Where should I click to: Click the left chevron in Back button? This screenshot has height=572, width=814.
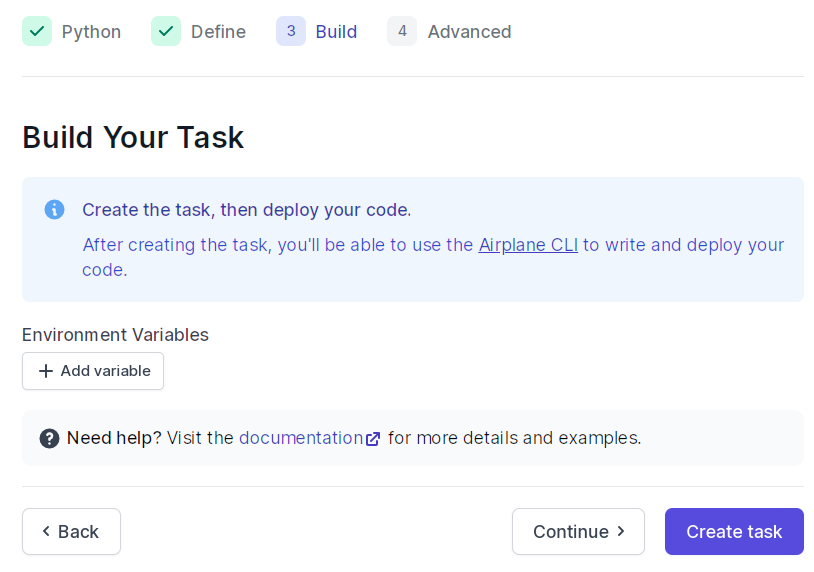click(x=46, y=531)
